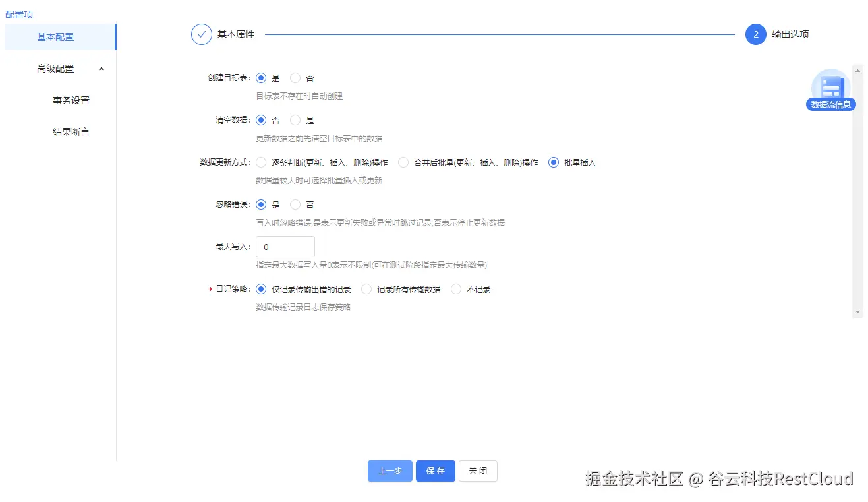
Task: Enable 清空数据 by selecting 是
Action: click(295, 119)
